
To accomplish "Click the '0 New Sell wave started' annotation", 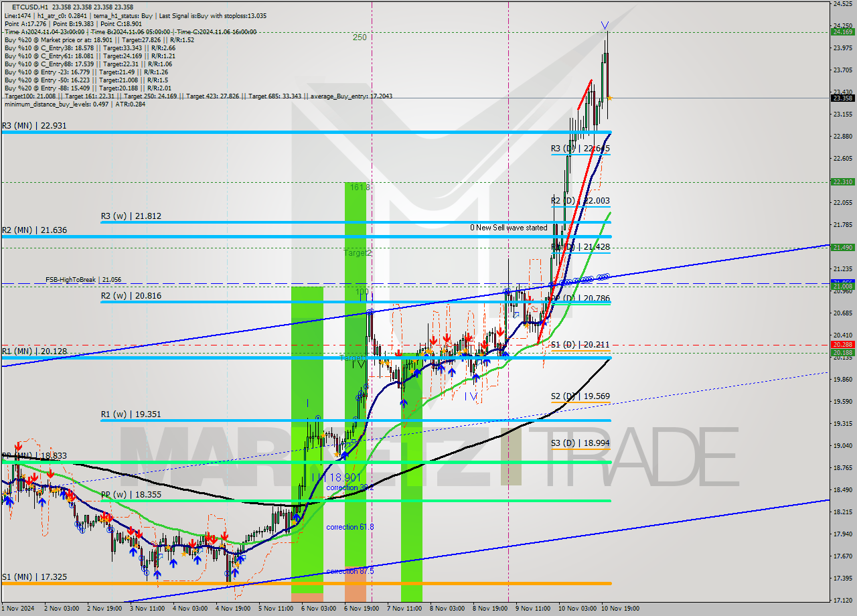I will 508,228.
